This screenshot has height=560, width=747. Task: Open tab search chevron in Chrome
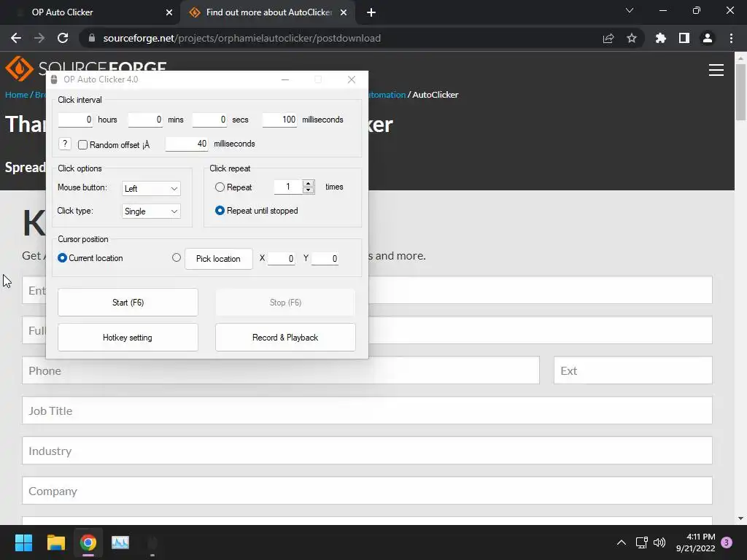[x=630, y=10]
